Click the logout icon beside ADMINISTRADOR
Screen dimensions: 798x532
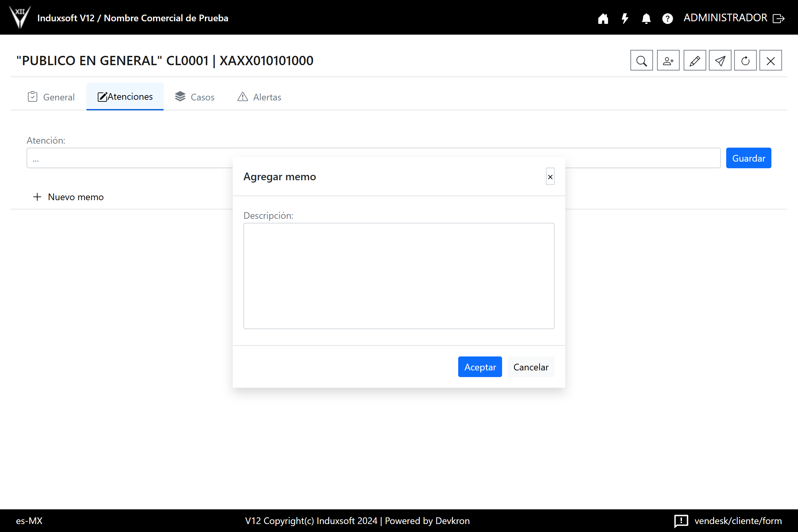[778, 18]
